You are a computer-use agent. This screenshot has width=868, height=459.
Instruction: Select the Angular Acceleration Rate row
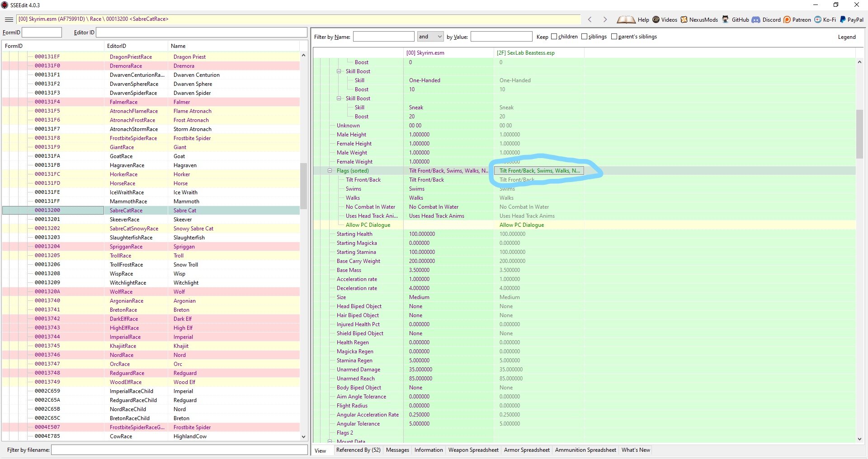[584, 415]
